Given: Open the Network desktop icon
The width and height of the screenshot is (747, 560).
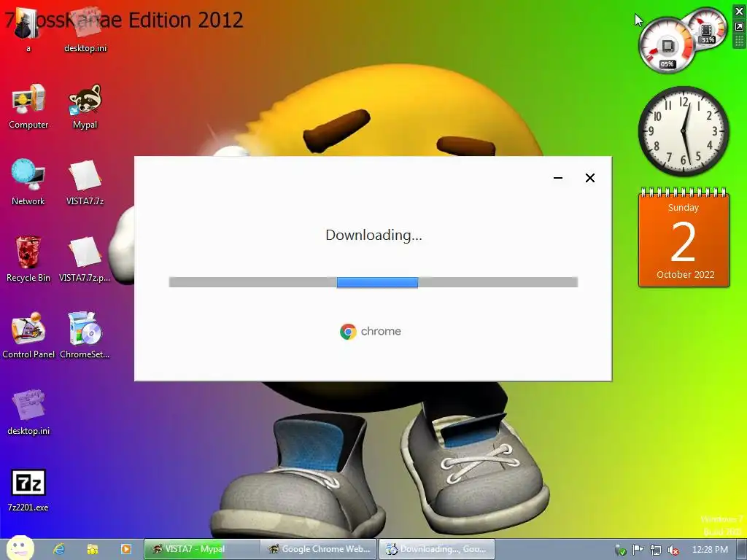Looking at the screenshot, I should (x=28, y=183).
